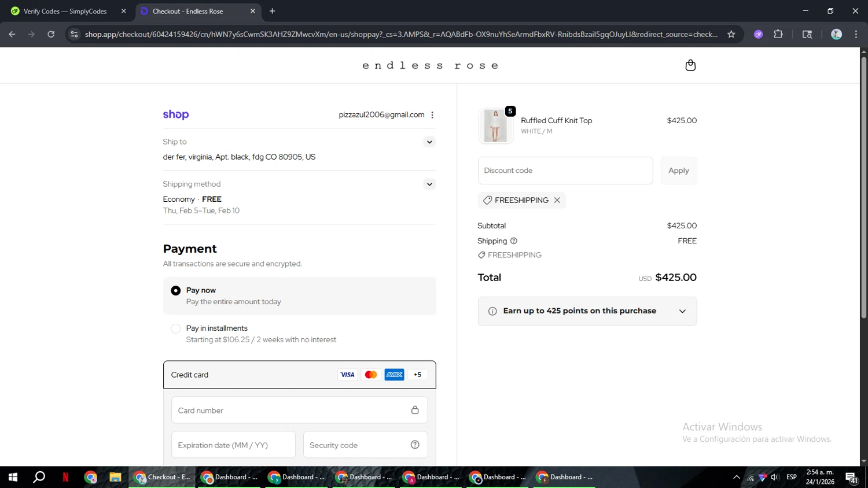Go back to the previous page
The image size is (868, 488).
click(x=12, y=34)
